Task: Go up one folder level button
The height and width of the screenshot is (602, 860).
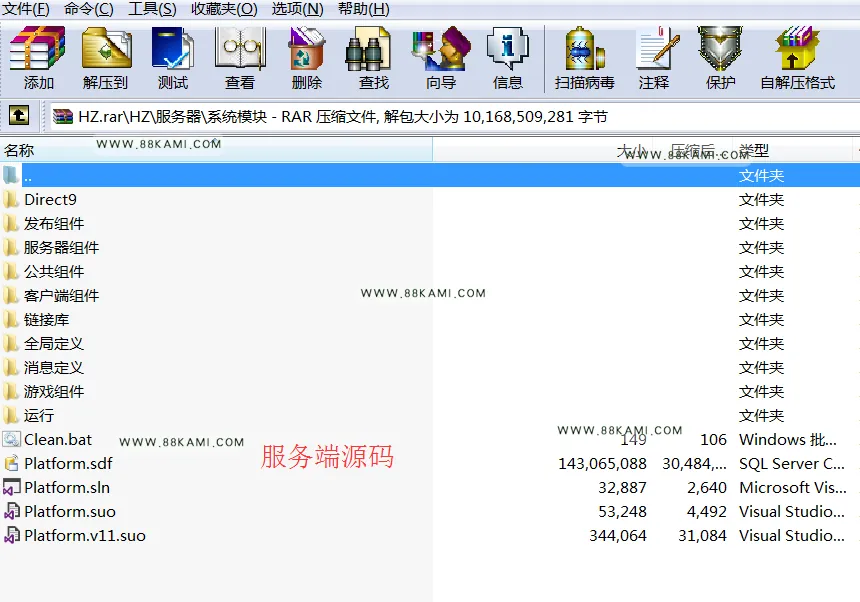Action: 19,116
